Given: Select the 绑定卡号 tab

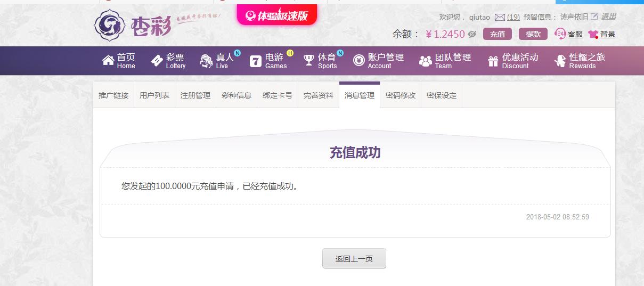Looking at the screenshot, I should (x=278, y=95).
